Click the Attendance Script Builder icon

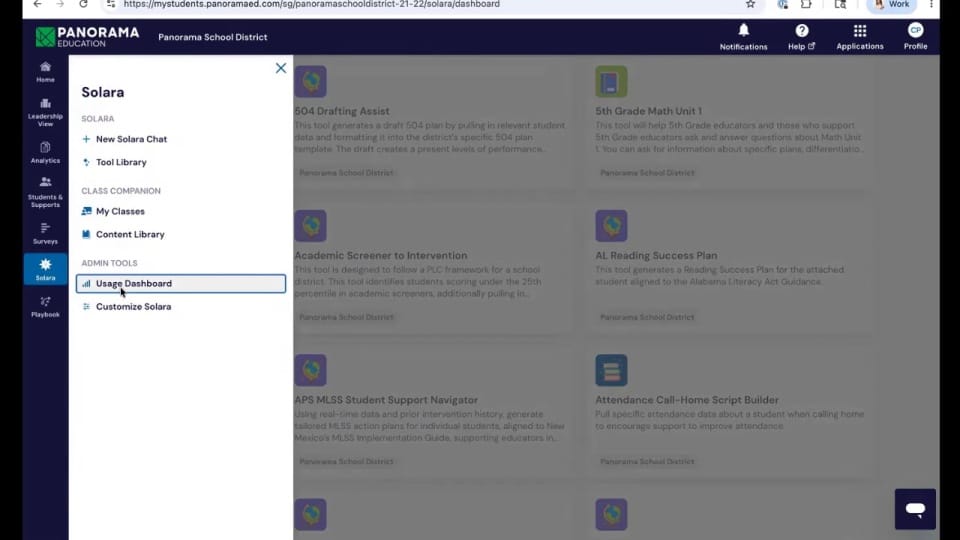click(611, 370)
